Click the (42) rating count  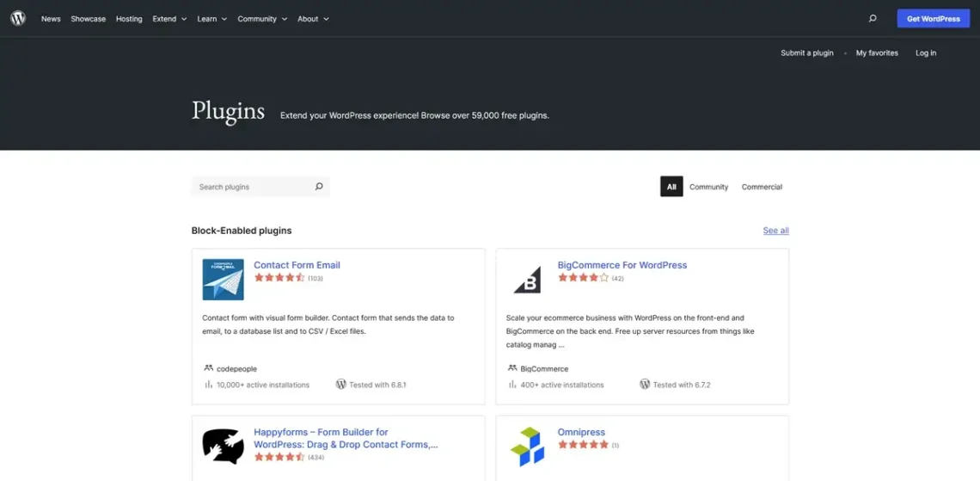(617, 278)
